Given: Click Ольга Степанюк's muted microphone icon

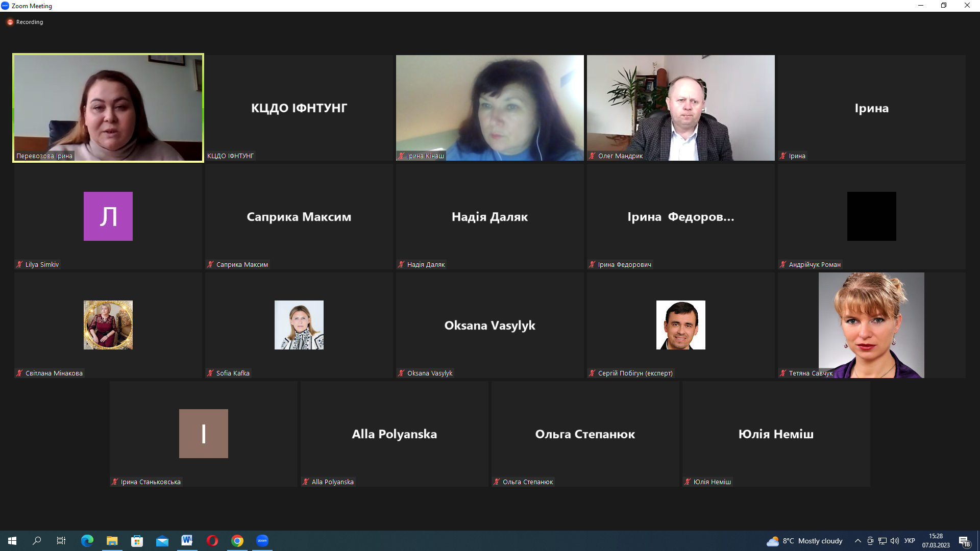Looking at the screenshot, I should pos(497,482).
